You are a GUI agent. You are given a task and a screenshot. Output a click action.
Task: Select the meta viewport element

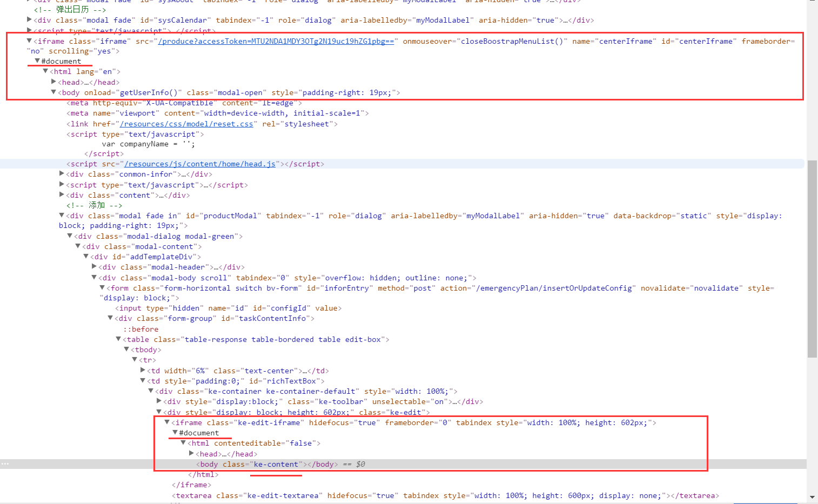tap(218, 113)
